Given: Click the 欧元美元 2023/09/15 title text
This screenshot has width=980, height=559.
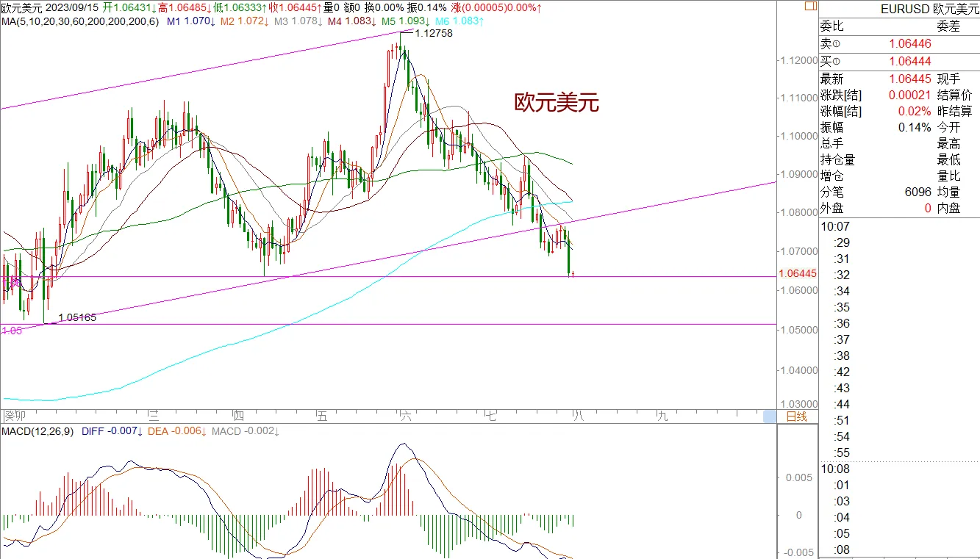Looking at the screenshot, I should point(49,7).
